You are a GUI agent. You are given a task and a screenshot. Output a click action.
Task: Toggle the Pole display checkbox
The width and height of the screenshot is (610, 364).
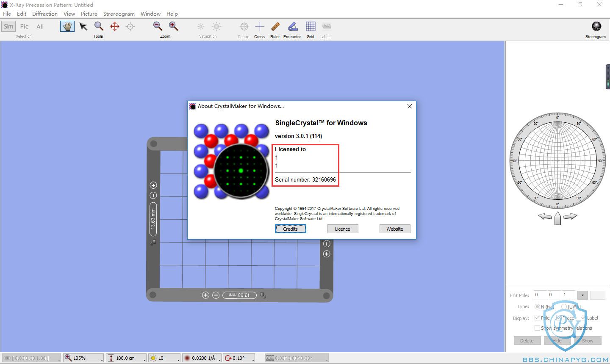pos(537,317)
